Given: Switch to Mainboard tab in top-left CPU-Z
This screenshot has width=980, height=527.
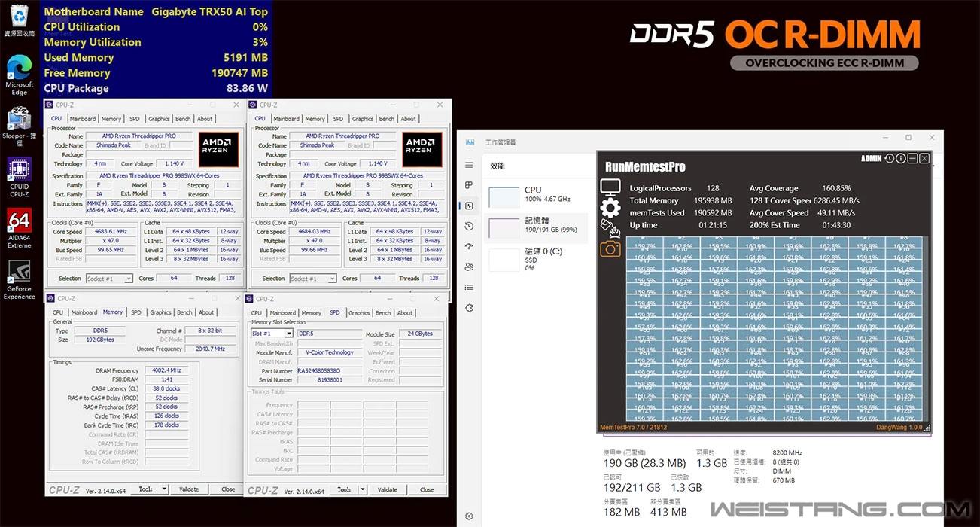Looking at the screenshot, I should click(83, 119).
